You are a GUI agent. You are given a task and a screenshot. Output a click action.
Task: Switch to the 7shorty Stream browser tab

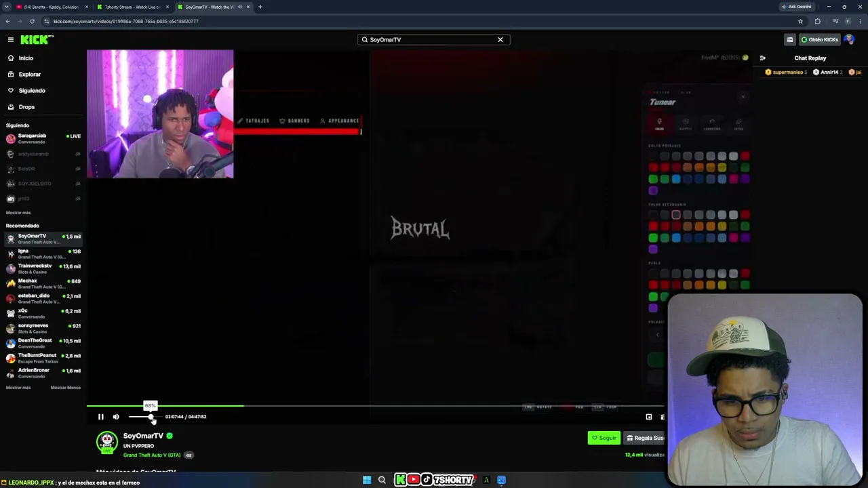133,7
